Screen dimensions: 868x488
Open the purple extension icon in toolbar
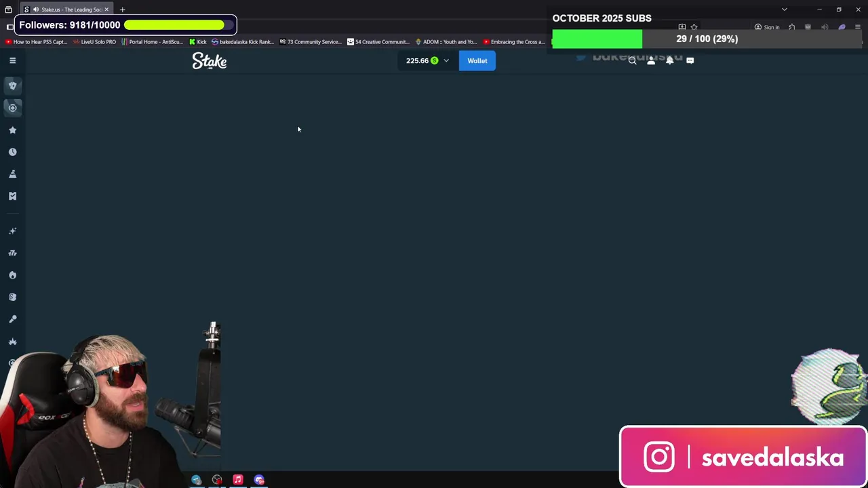[x=842, y=27]
